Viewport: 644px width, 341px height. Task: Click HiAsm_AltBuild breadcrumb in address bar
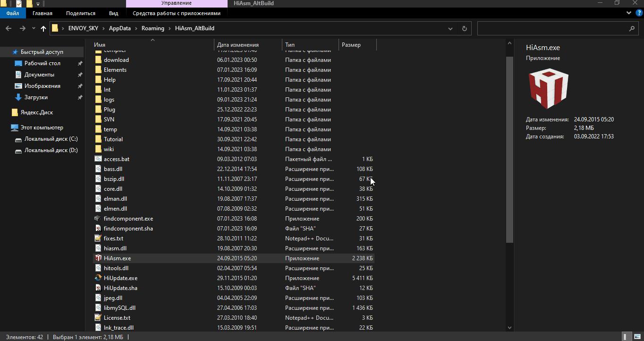[195, 28]
